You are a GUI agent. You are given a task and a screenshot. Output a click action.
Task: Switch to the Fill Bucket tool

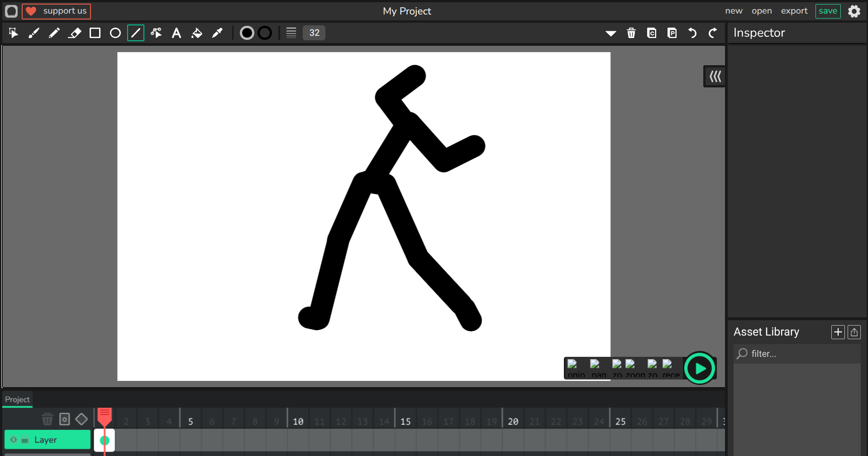pos(197,33)
